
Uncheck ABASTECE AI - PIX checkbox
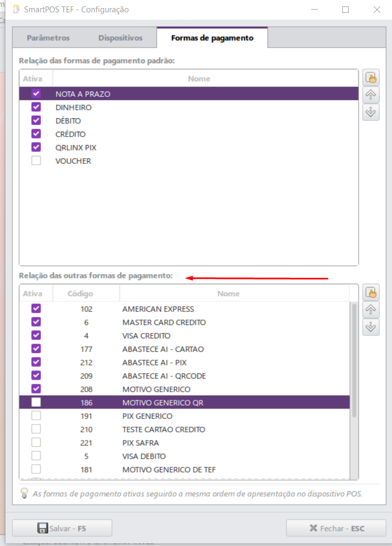36,362
